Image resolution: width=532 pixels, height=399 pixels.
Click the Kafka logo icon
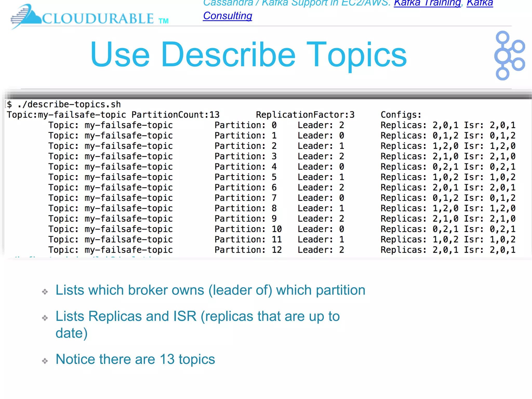click(x=509, y=55)
